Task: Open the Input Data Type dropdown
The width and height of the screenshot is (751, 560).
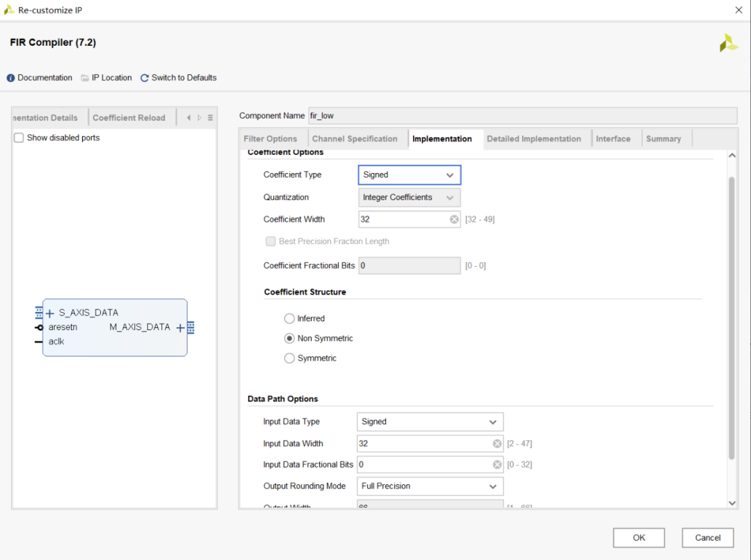Action: [430, 422]
